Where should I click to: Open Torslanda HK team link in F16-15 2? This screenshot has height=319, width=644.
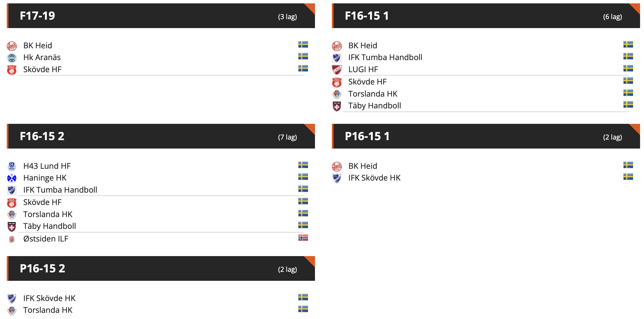48,214
